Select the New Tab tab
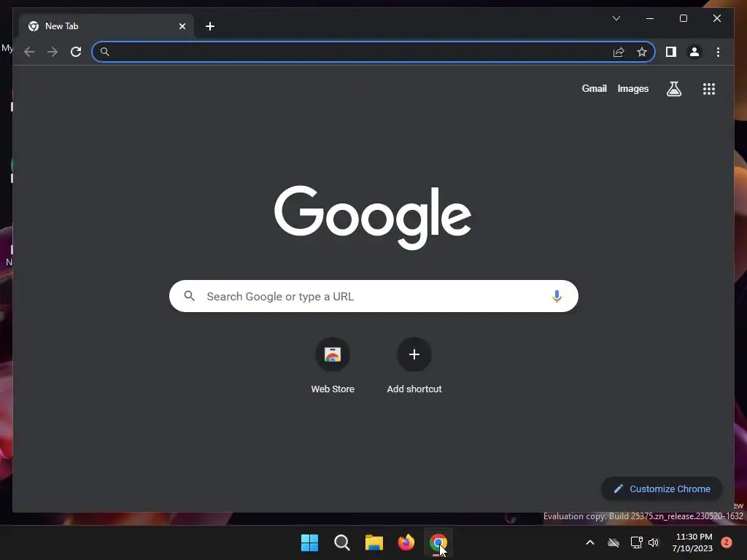This screenshot has height=560, width=747. click(107, 26)
